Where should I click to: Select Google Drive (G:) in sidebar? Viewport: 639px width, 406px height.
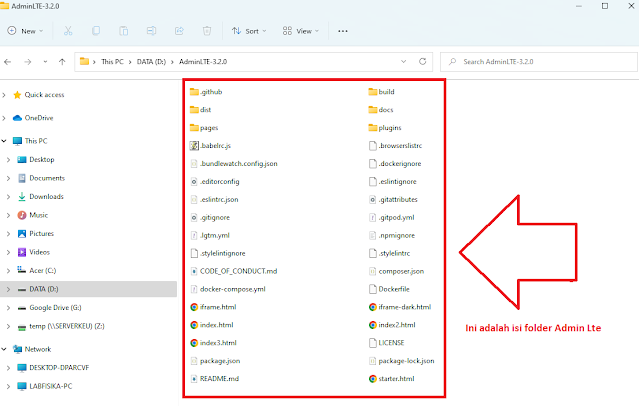click(x=55, y=307)
